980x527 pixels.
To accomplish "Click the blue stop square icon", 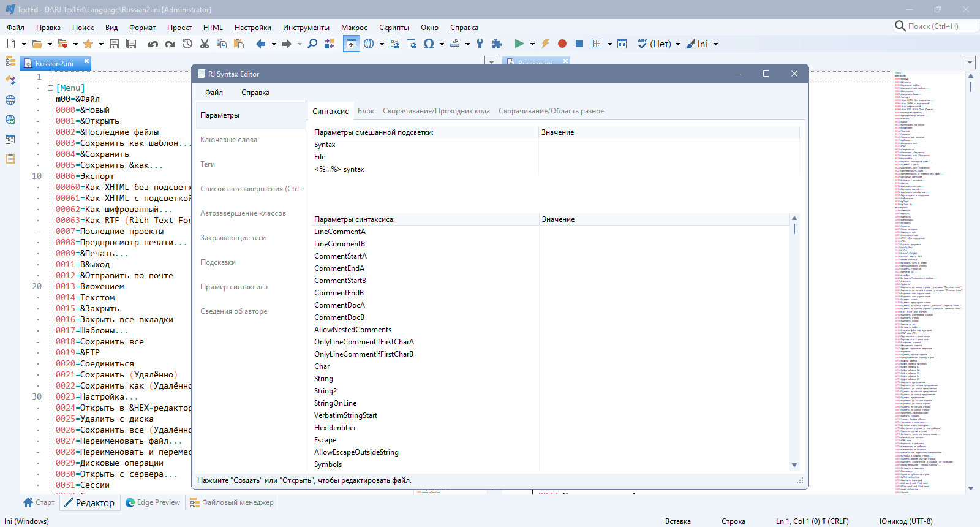I will 579,44.
